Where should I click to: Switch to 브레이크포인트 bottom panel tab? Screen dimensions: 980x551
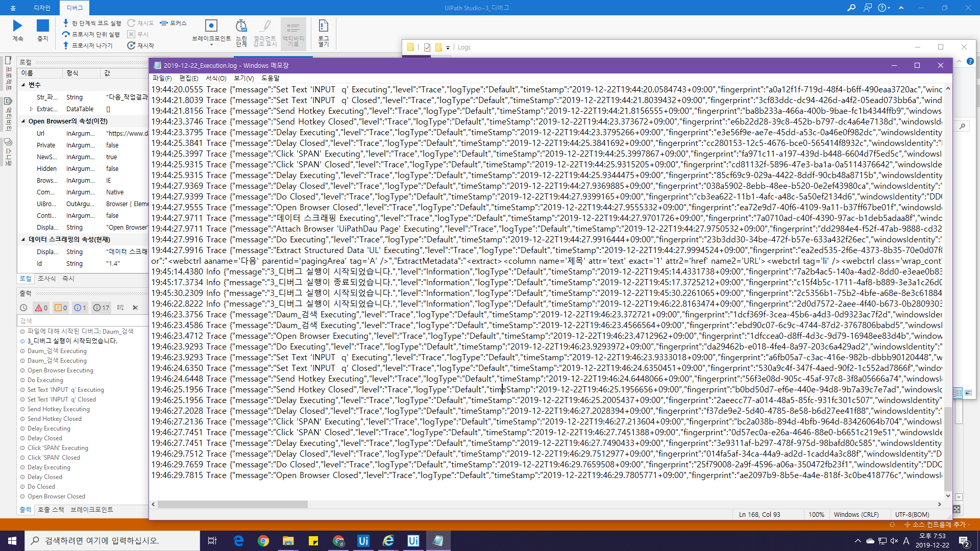[x=92, y=509]
